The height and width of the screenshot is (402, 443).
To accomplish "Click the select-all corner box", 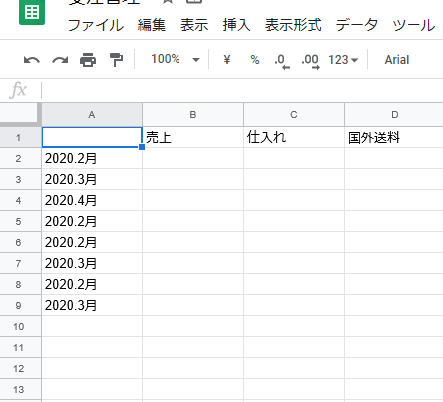I will (20, 114).
